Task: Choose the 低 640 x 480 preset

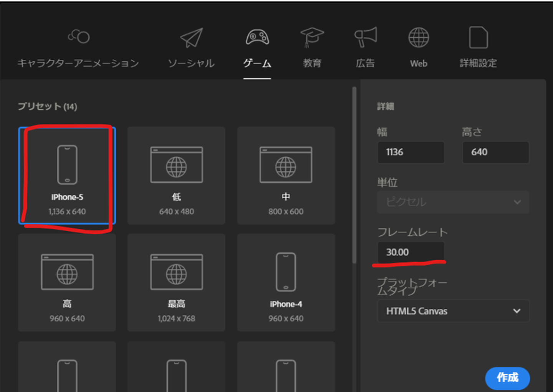Action: click(x=176, y=176)
